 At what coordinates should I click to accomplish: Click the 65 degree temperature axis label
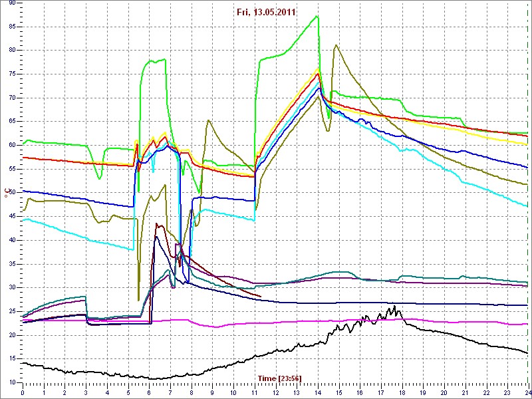pyautogui.click(x=11, y=122)
